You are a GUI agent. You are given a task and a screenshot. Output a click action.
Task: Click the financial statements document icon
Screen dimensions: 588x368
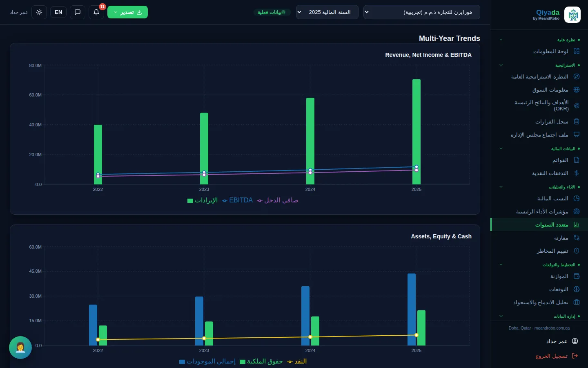pos(577,160)
